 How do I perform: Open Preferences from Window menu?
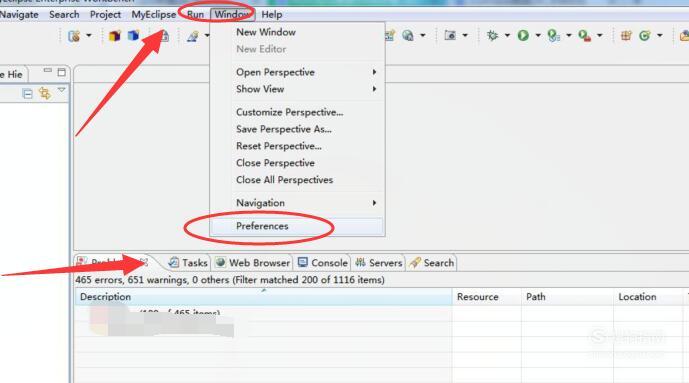coord(297,226)
